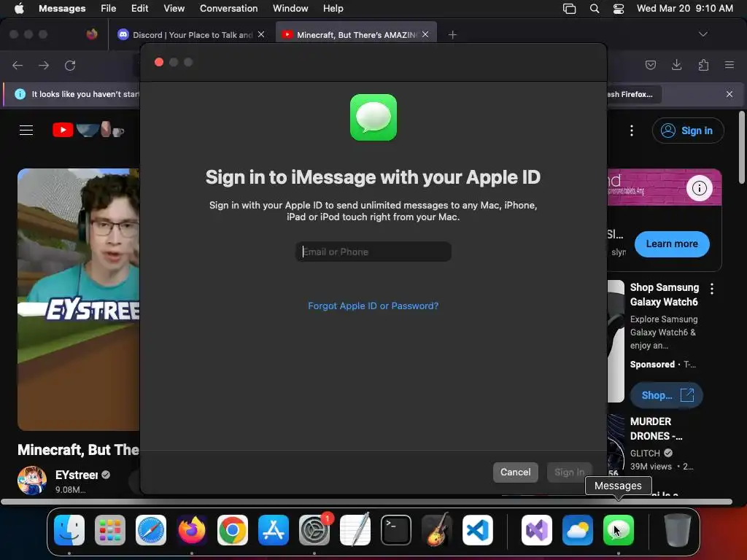747x560 pixels.
Task: Open Firefox application hamburger menu
Action: (x=729, y=65)
